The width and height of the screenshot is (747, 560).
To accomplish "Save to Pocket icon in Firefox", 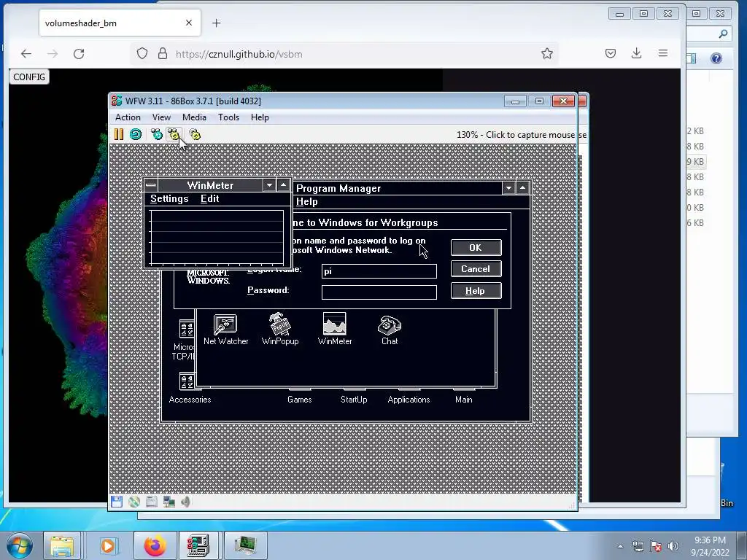I will click(x=611, y=53).
